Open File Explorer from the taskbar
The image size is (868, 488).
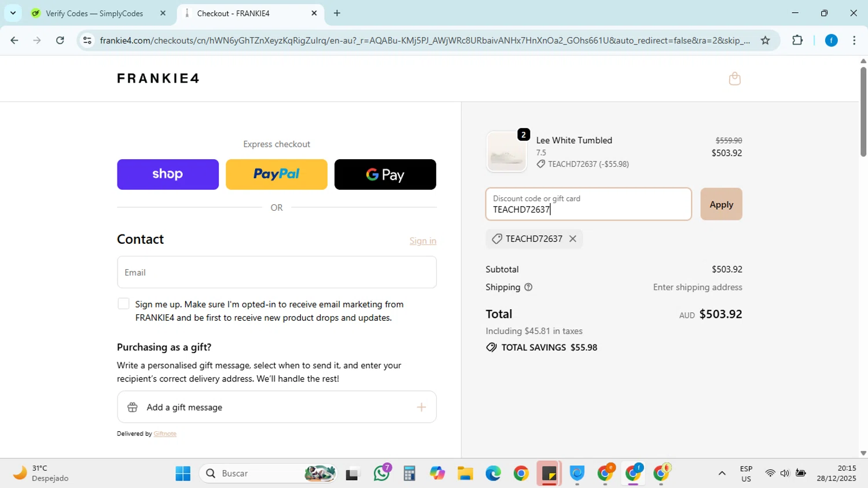[465, 474]
